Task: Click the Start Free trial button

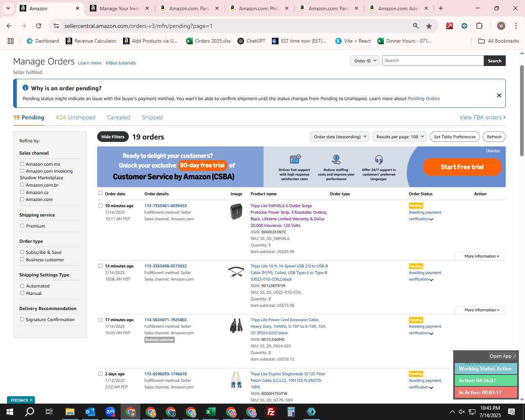Action: [462, 167]
